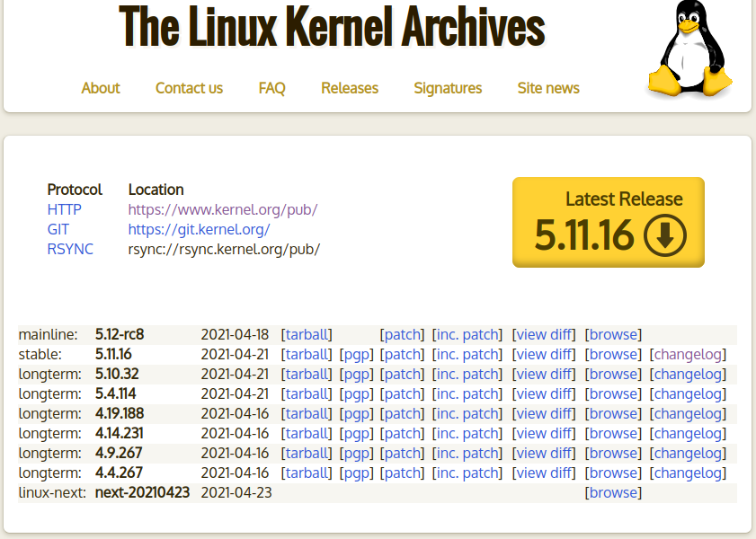Open patch for longterm 5.4.114

tap(402, 393)
